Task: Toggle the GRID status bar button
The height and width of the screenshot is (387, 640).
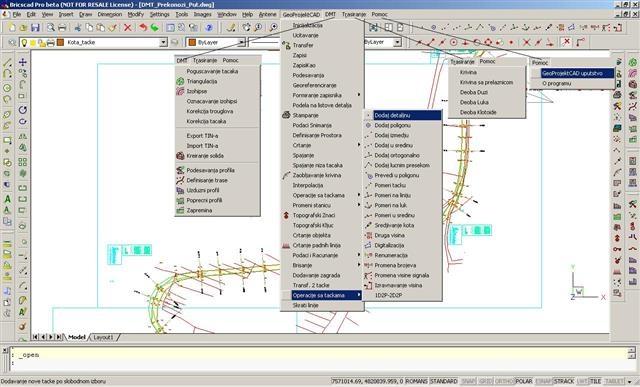Action: click(x=486, y=381)
